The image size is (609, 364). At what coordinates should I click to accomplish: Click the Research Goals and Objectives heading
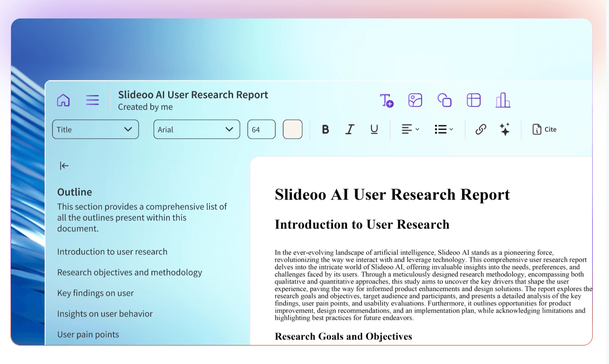coord(343,336)
